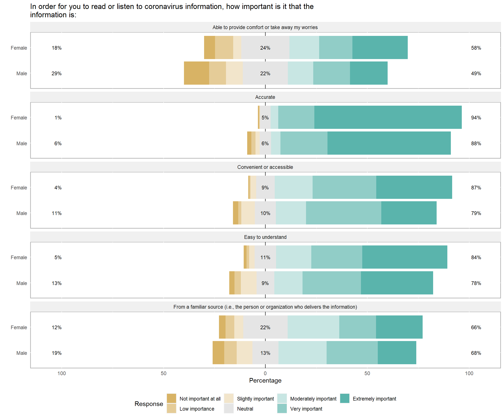Viewport: 504px width, 420px height.
Task: Click the 0 tick label on x-axis
Action: 265,373
